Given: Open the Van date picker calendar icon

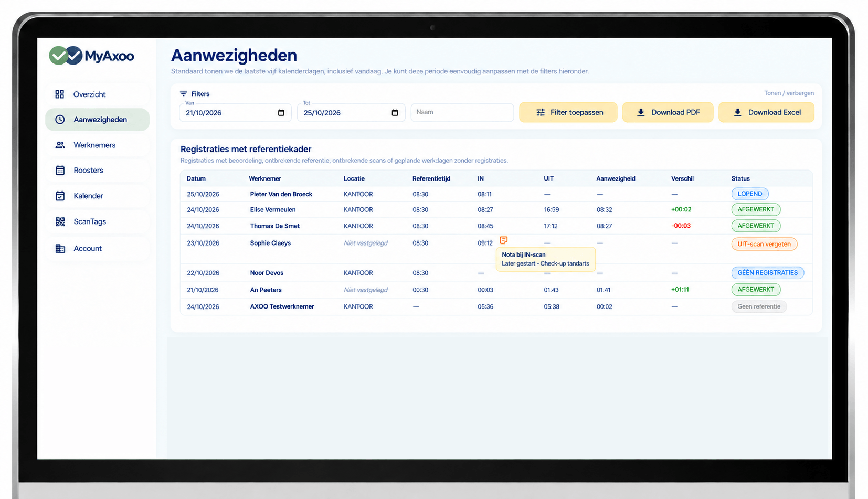Looking at the screenshot, I should pyautogui.click(x=281, y=113).
